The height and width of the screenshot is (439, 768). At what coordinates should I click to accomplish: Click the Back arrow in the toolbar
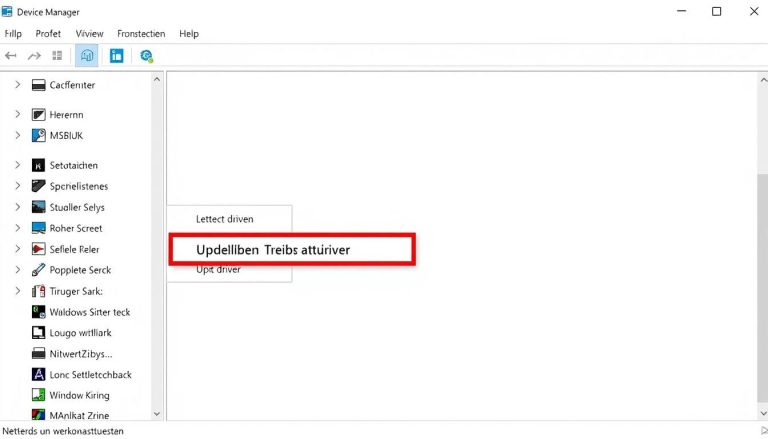coord(12,56)
